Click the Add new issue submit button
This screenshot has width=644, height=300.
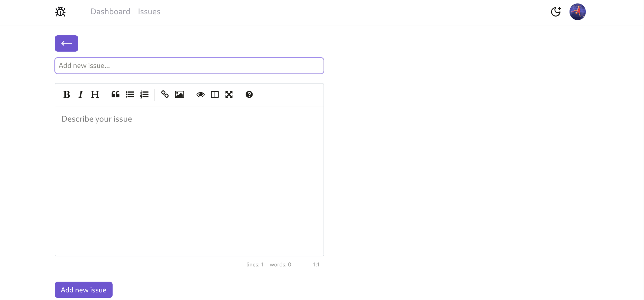pyautogui.click(x=83, y=290)
